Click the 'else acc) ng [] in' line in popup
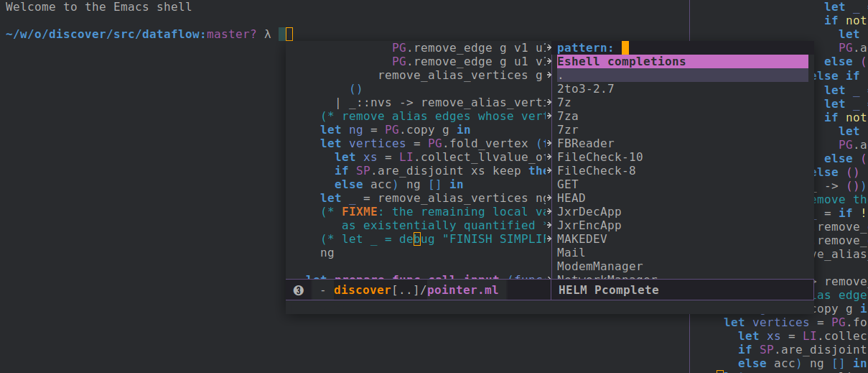Image resolution: width=868 pixels, height=373 pixels. tap(398, 185)
